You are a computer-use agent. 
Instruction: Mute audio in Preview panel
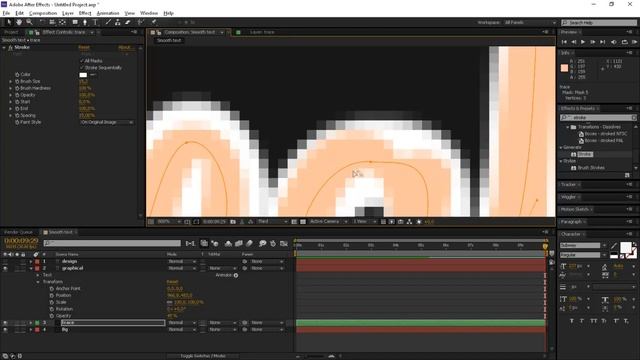[x=613, y=42]
